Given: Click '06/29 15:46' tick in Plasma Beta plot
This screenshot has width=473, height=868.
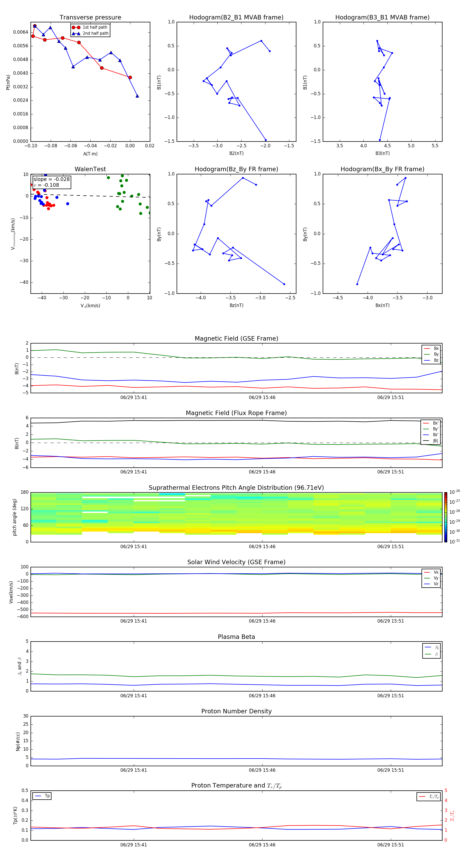Looking at the screenshot, I should (262, 695).
